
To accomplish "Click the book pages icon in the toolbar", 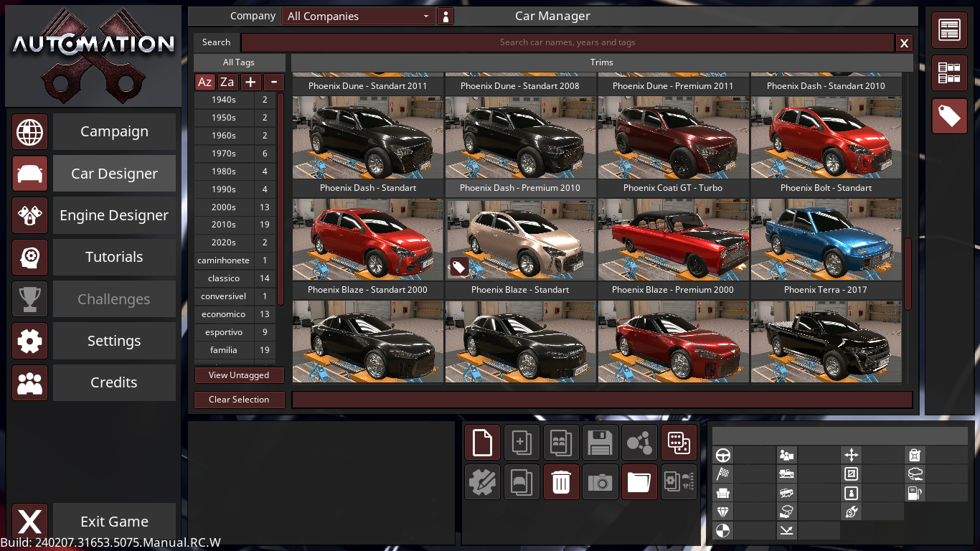I will point(560,442).
